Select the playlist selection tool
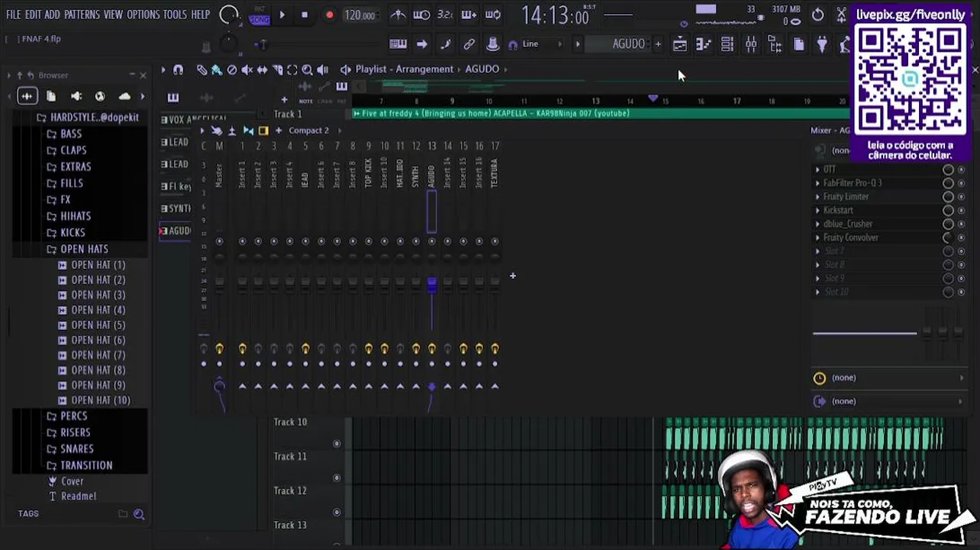980x550 pixels. [x=292, y=70]
